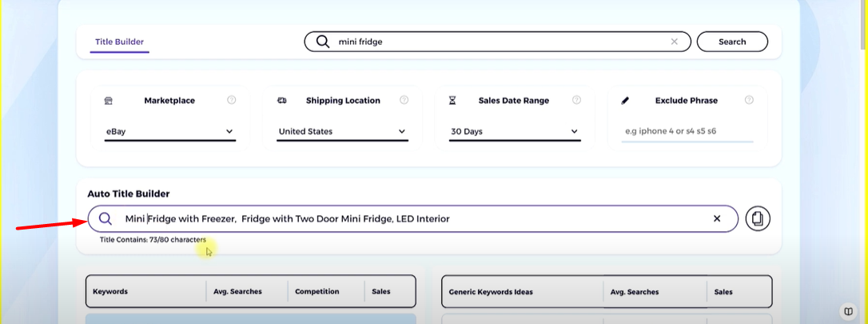Open the eBay Marketplace dropdown

pyautogui.click(x=169, y=131)
